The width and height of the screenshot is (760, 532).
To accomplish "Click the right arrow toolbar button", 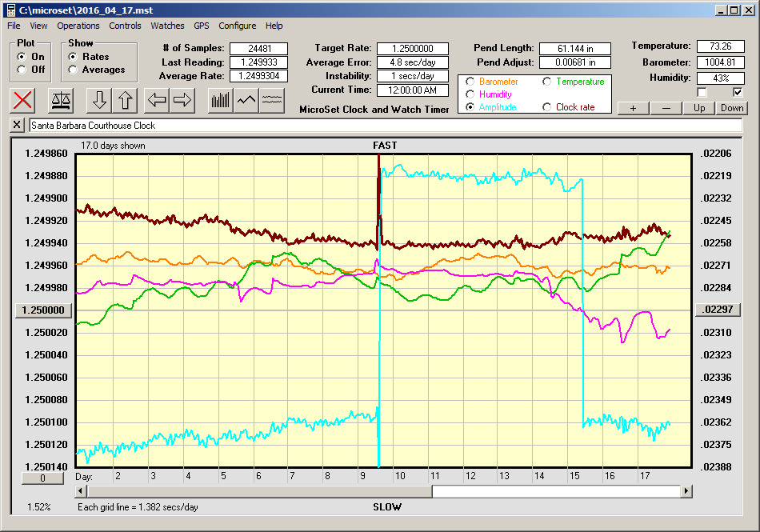I will pos(182,100).
